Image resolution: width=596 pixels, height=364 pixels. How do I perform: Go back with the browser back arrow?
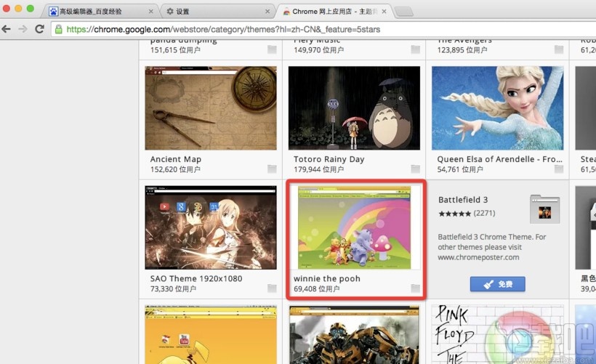click(6, 29)
